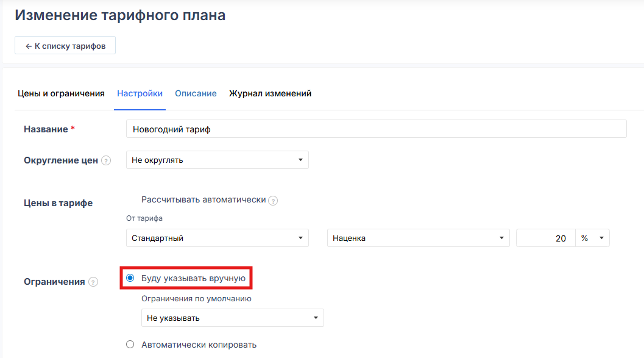Viewport: 644px width, 358px height.
Task: Open the '%' unit dropdown
Action: click(592, 238)
